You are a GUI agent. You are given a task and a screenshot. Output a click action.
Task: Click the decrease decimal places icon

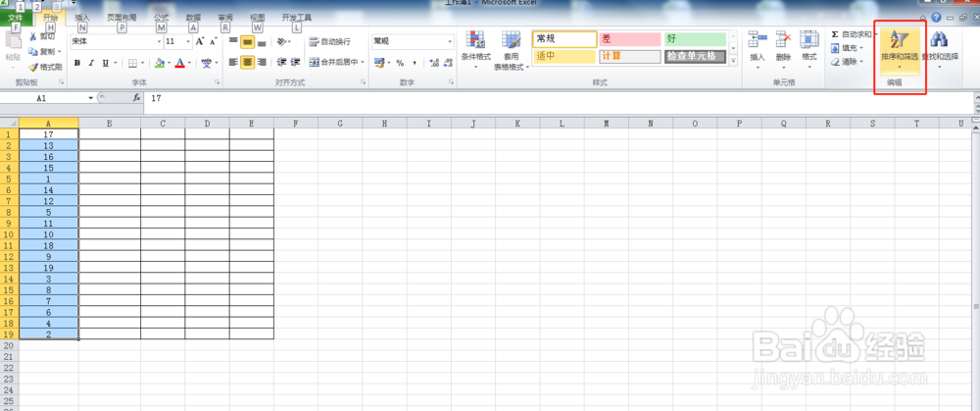[x=448, y=63]
